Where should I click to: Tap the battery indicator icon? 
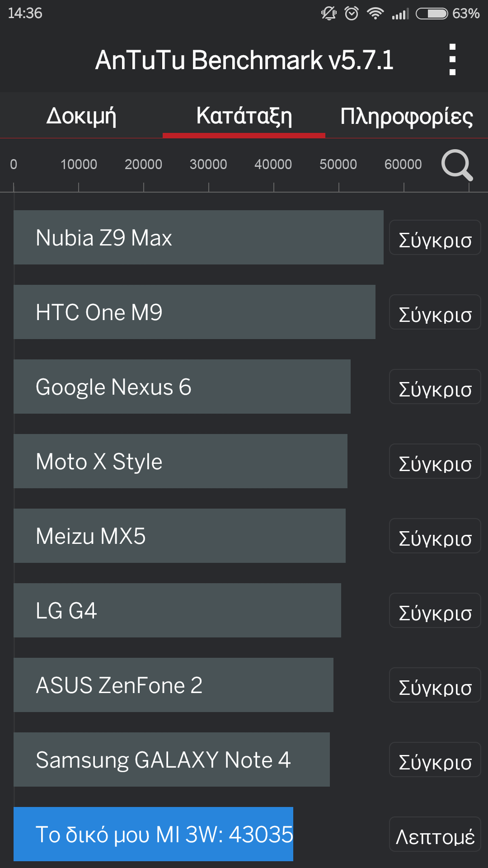[432, 14]
